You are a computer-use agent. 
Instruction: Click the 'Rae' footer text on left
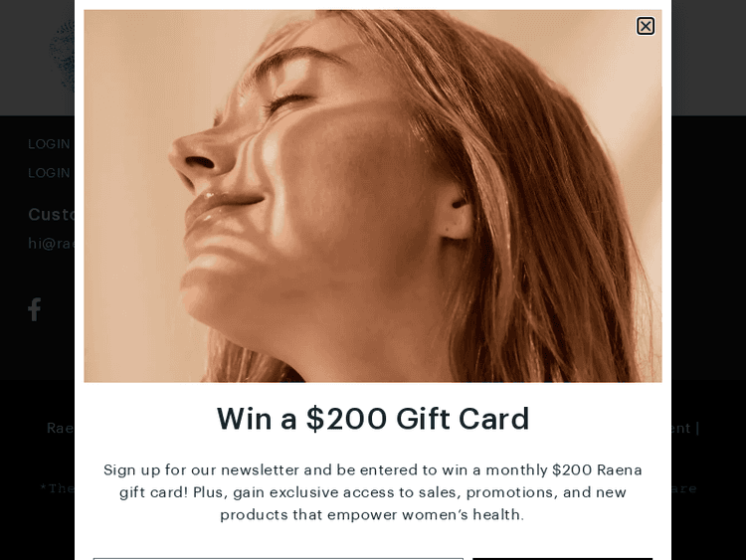pos(61,429)
